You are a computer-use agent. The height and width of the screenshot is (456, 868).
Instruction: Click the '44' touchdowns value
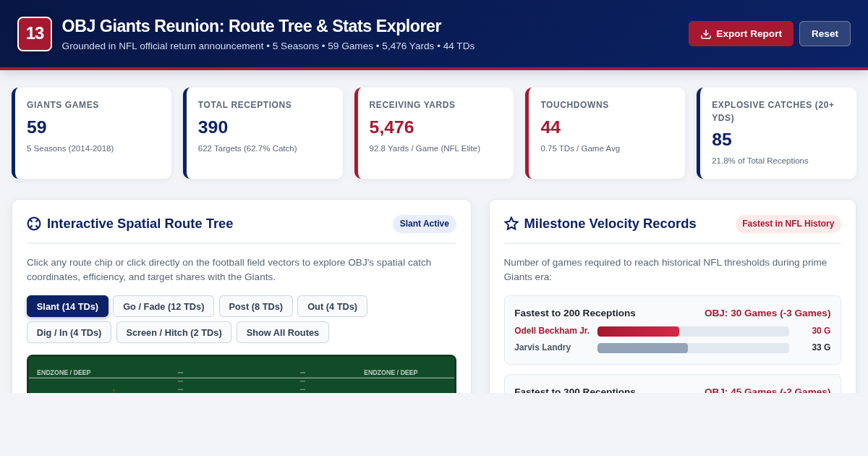click(550, 127)
